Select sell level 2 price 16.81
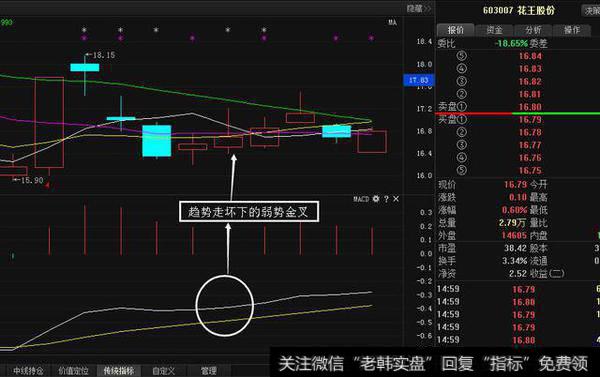 530,94
